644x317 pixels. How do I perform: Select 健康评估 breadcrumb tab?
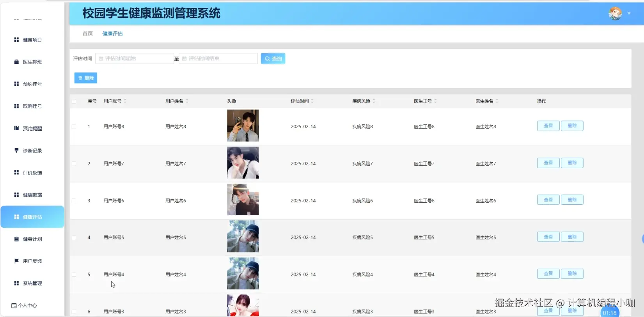pyautogui.click(x=112, y=34)
